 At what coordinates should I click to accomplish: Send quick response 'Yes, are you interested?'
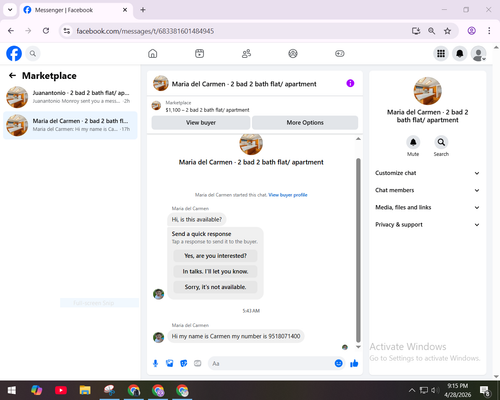coord(215,256)
